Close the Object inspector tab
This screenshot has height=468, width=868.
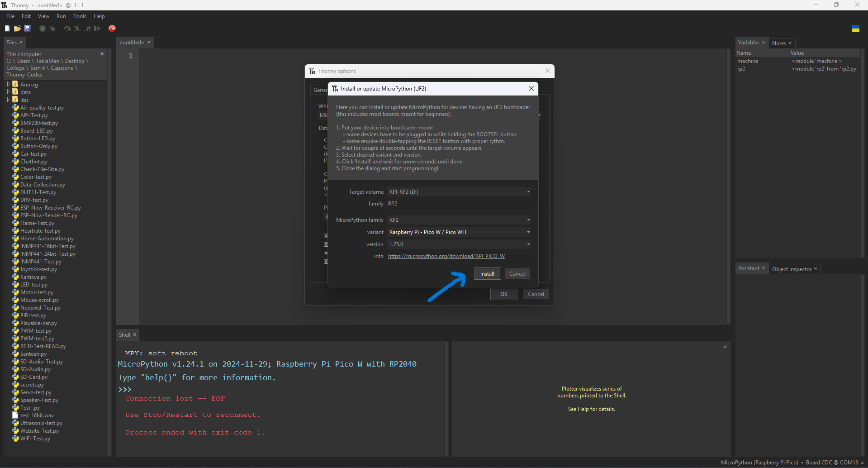816,269
